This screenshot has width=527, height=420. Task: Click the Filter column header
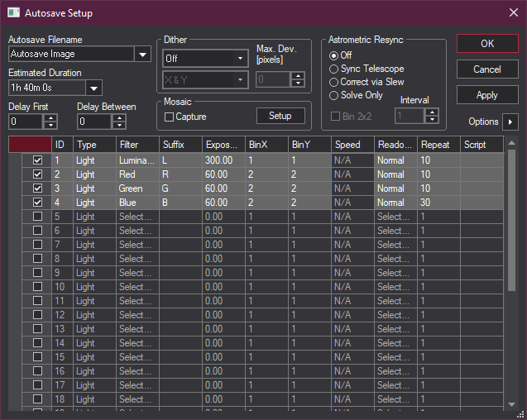(137, 146)
